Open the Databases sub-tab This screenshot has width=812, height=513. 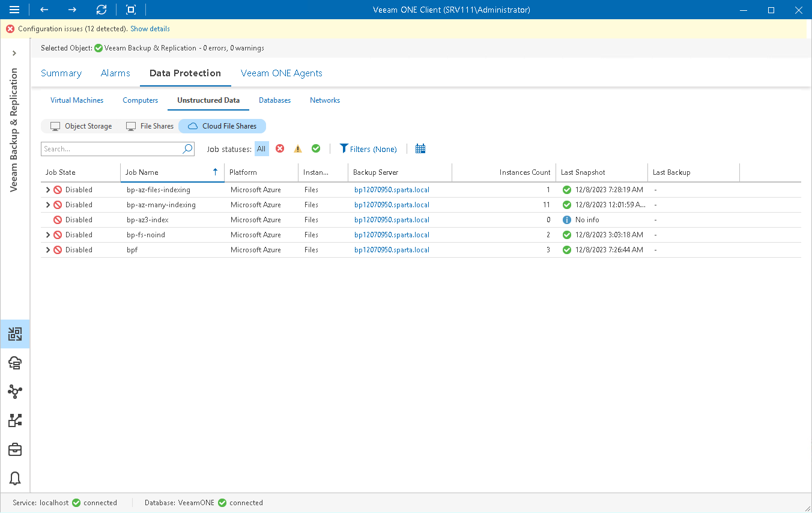tap(274, 100)
